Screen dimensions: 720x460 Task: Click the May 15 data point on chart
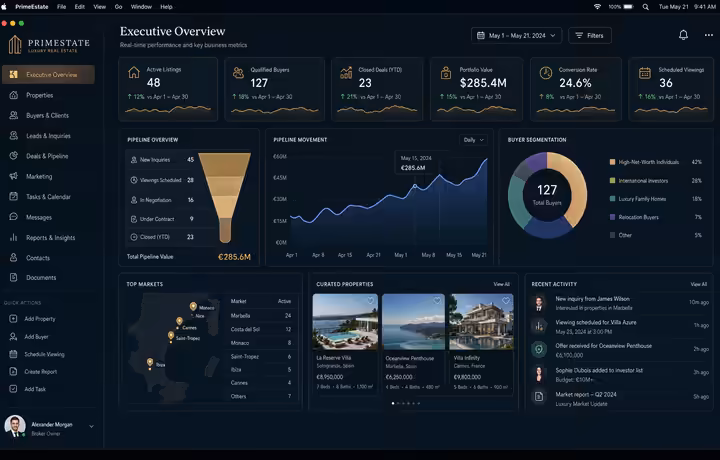415,186
